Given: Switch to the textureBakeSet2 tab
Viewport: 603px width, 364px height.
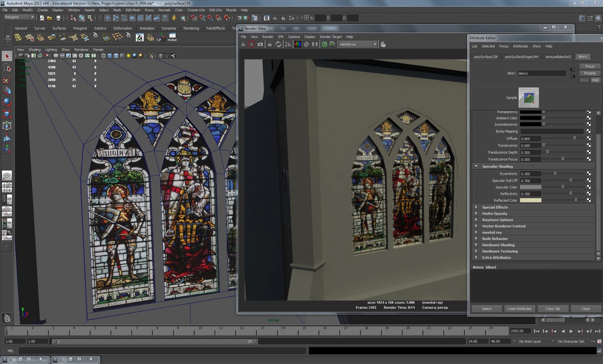Looking at the screenshot, I should 558,57.
